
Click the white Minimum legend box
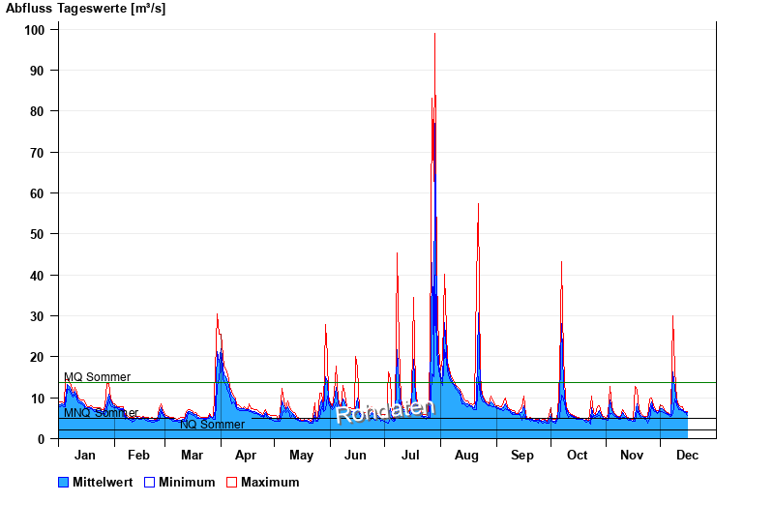(150, 482)
